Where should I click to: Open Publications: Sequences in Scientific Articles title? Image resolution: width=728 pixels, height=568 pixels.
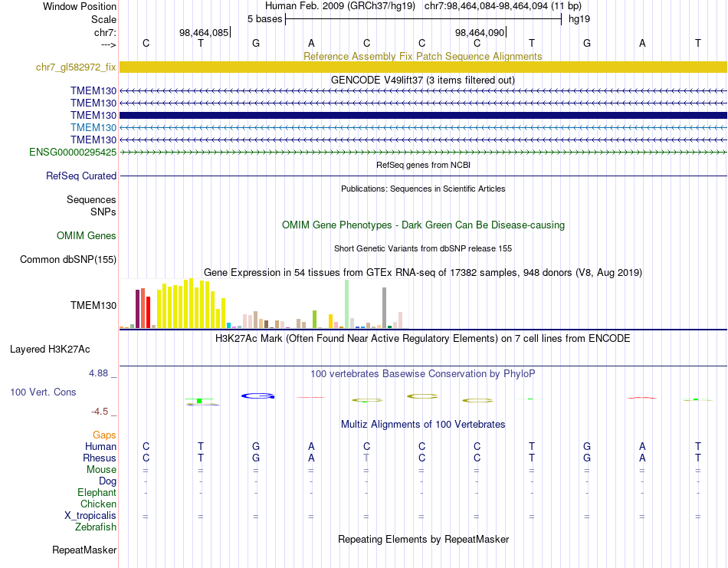tap(423, 189)
